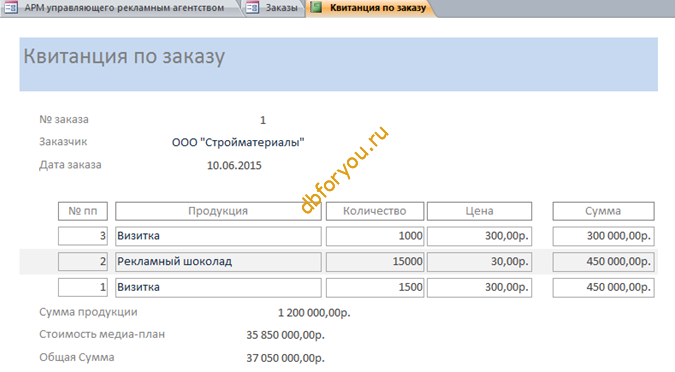Click report icon on Квитанция по заказу tab
This screenshot has height=372, width=675.
tap(316, 7)
